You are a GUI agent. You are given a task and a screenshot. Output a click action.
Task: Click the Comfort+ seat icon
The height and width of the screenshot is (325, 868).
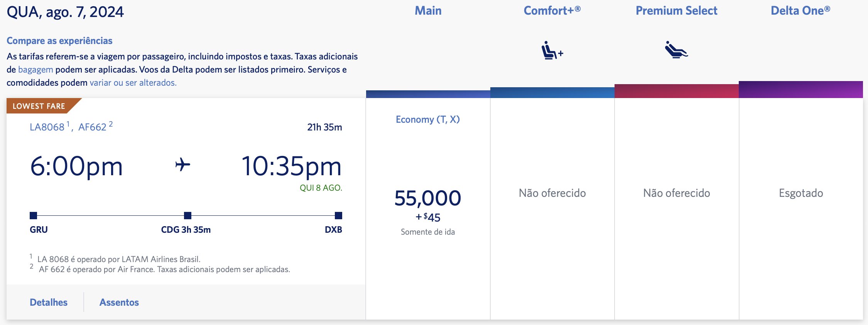[x=552, y=50]
